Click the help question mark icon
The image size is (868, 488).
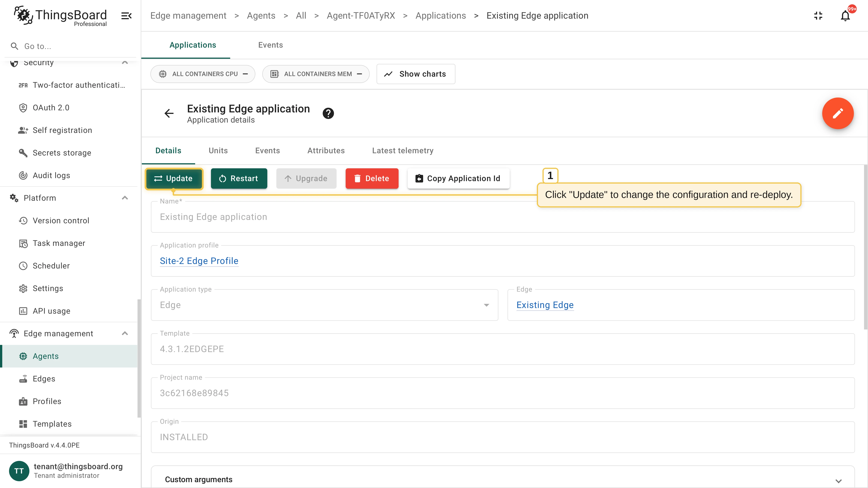pyautogui.click(x=328, y=114)
